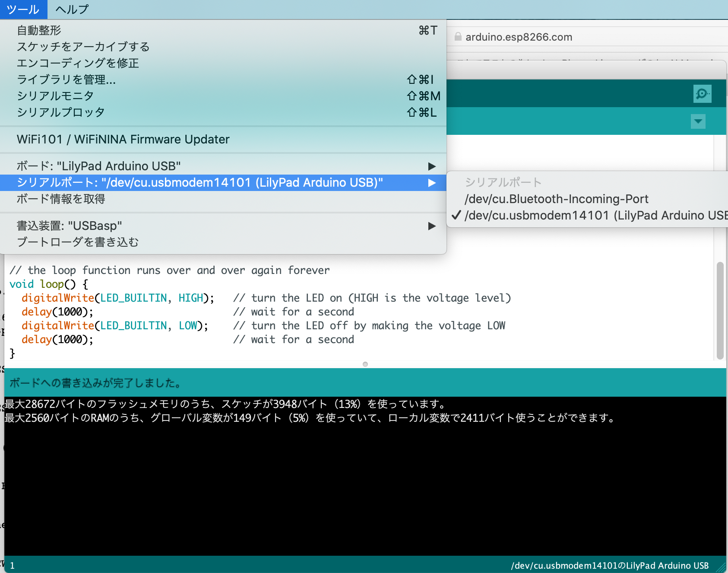This screenshot has width=728, height=573.
Task: Select checked /dev/cu.usbmodem14101 serial port option
Action: (x=587, y=215)
